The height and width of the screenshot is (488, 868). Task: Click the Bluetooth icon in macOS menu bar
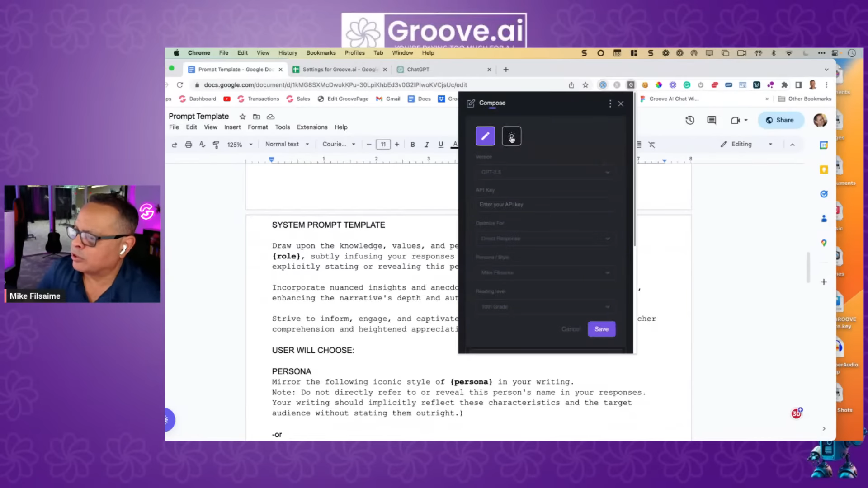tap(774, 53)
